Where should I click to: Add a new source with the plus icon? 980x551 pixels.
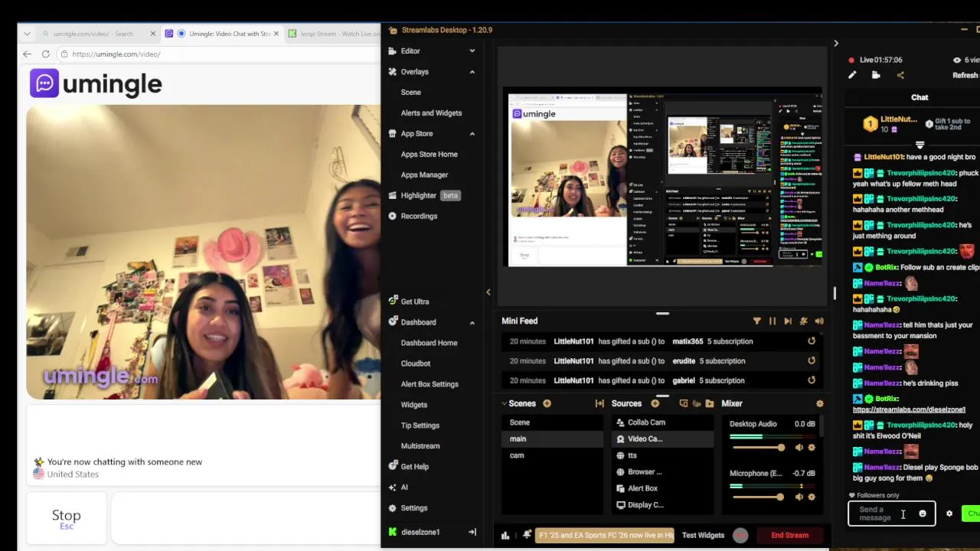click(x=655, y=403)
